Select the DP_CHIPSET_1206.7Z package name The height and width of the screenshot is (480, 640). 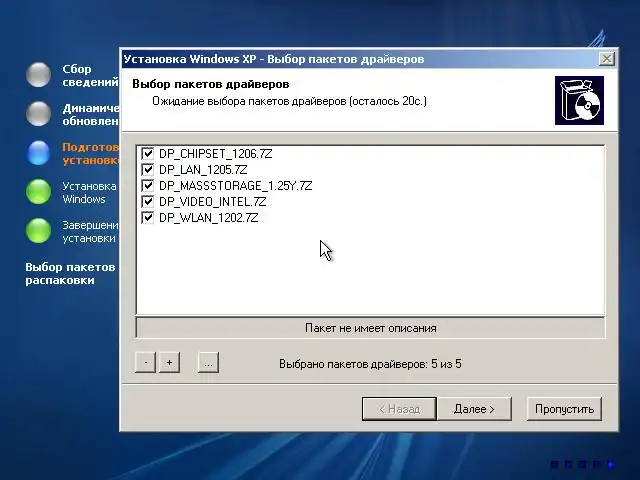(x=216, y=154)
